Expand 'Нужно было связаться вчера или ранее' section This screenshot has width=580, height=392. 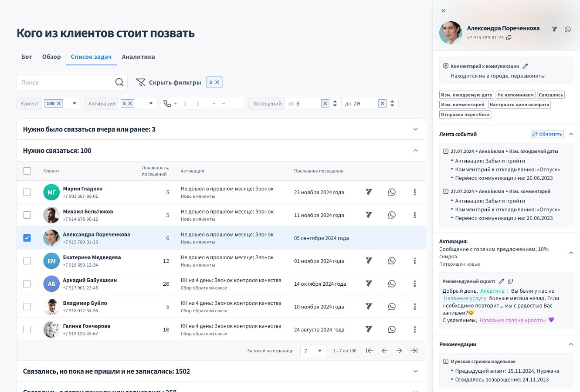[x=415, y=129]
